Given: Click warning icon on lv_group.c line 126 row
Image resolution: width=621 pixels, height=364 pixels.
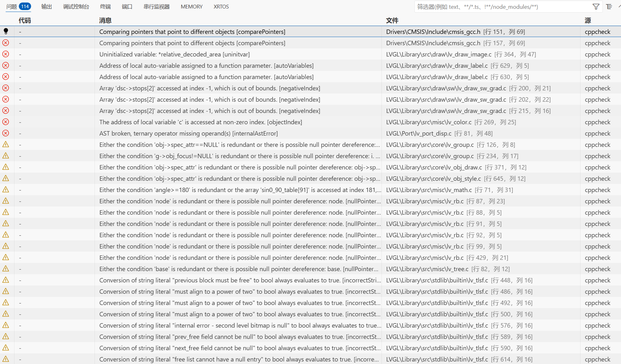Looking at the screenshot, I should (6, 144).
